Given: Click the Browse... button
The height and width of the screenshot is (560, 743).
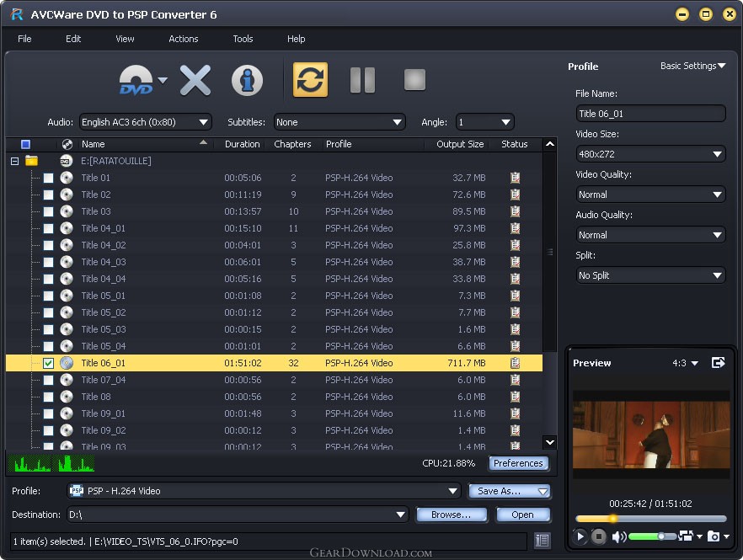Looking at the screenshot, I should click(452, 515).
